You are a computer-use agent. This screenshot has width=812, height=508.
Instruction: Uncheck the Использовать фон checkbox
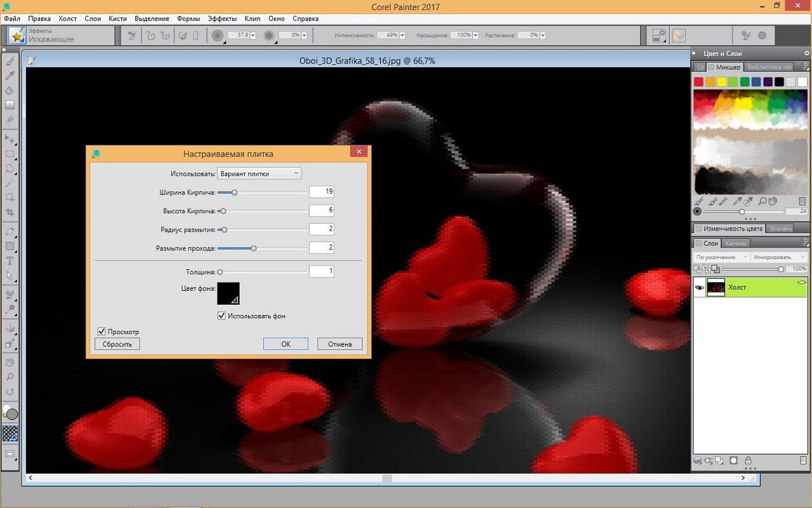pos(221,316)
